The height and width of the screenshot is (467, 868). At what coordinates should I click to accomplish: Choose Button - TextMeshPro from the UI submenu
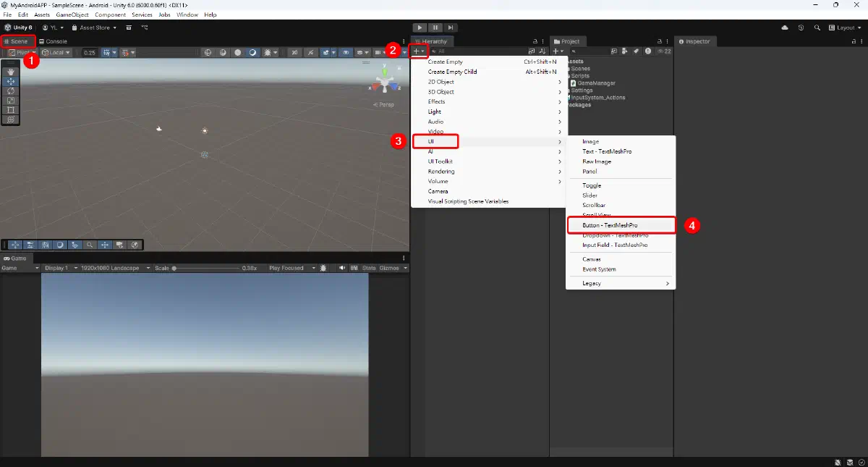[621, 225]
